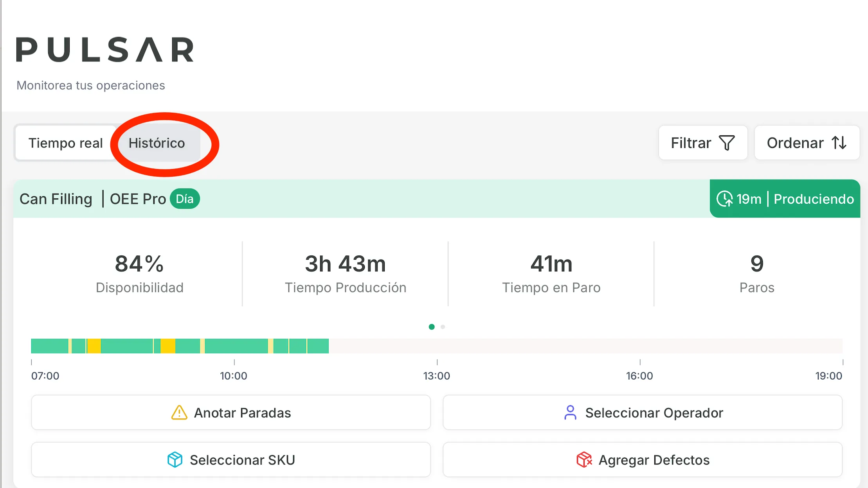Select the Tiempo real tab
The image size is (868, 488).
pos(66,143)
